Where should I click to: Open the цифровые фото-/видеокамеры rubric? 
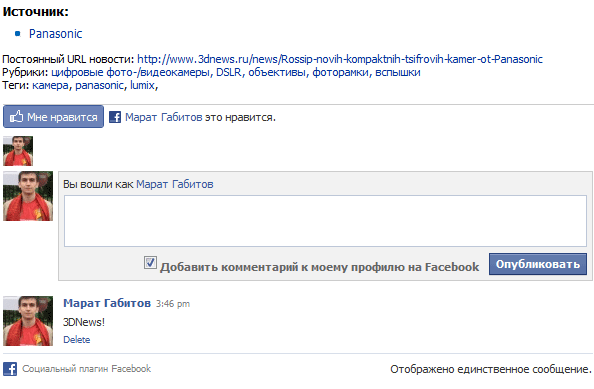pyautogui.click(x=131, y=72)
